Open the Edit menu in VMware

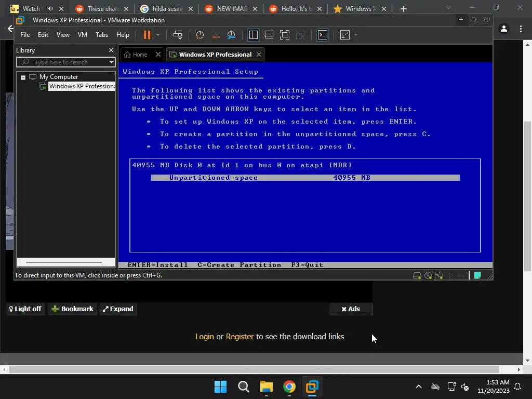point(43,35)
